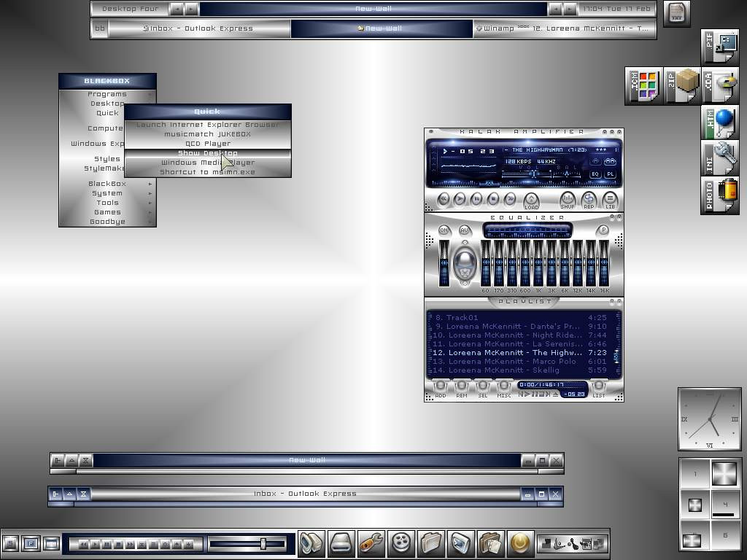
Task: Open the INI wrench settings icon
Action: click(x=720, y=158)
